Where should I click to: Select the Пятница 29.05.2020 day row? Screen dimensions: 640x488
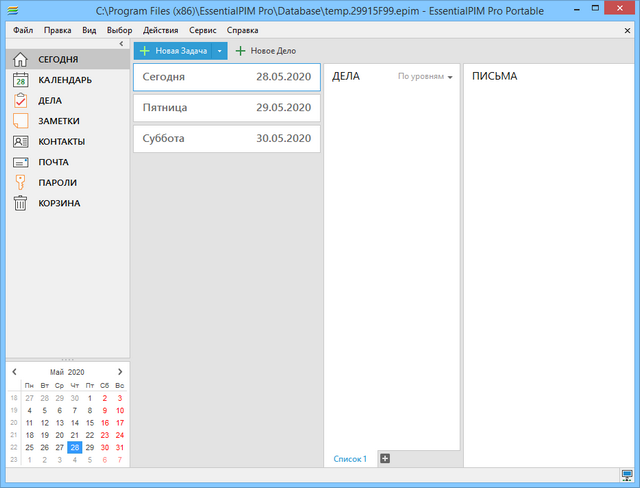(x=227, y=107)
